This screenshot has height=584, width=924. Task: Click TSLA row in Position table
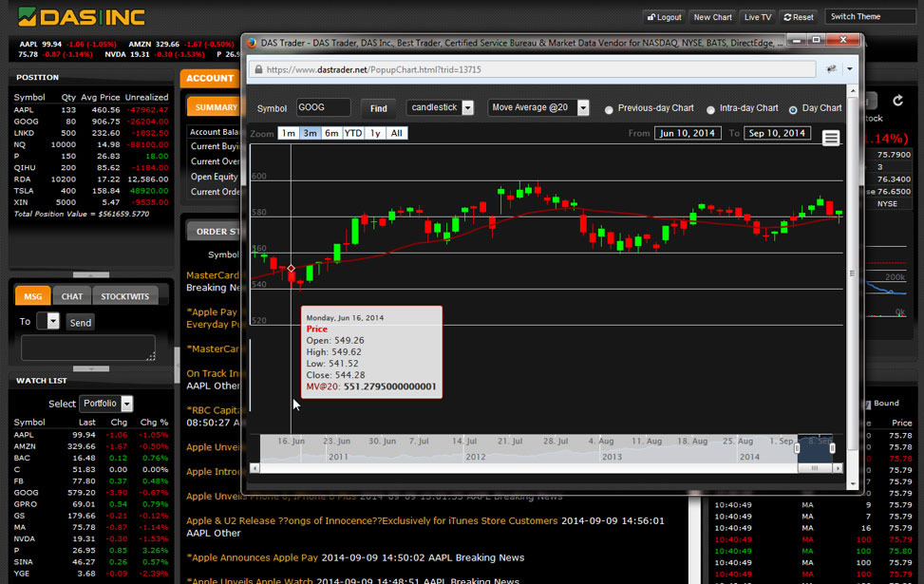pos(91,191)
